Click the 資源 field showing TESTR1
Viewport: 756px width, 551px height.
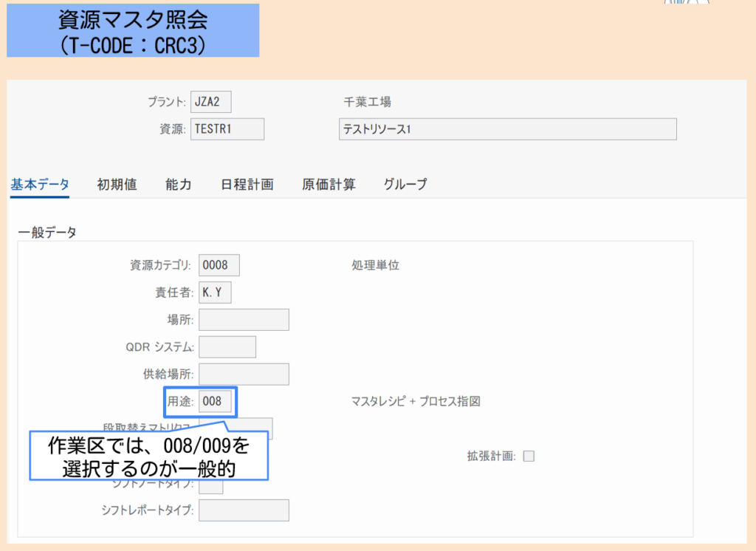[x=227, y=129]
